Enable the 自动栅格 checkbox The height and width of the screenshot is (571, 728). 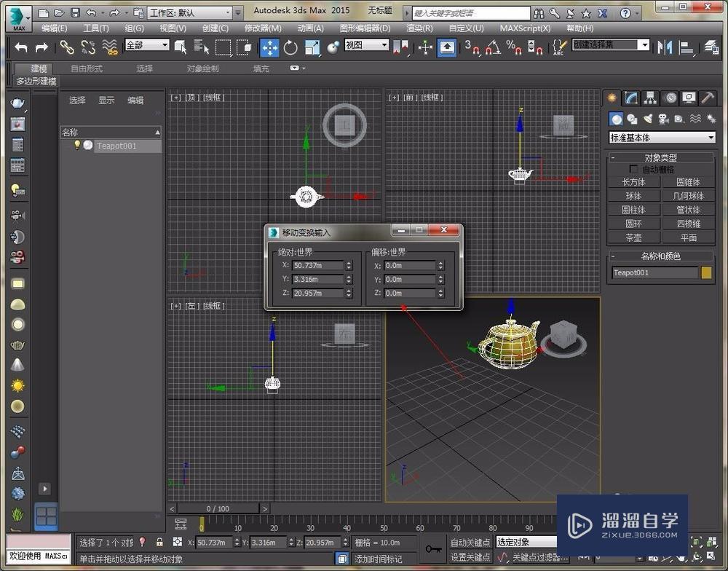[633, 169]
